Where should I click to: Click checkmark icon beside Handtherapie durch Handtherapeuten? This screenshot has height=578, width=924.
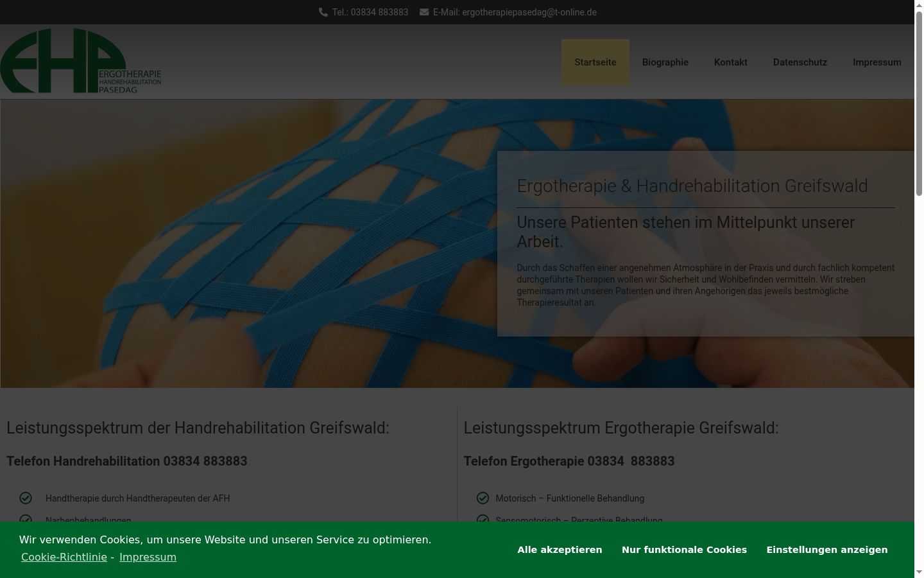[x=26, y=498]
